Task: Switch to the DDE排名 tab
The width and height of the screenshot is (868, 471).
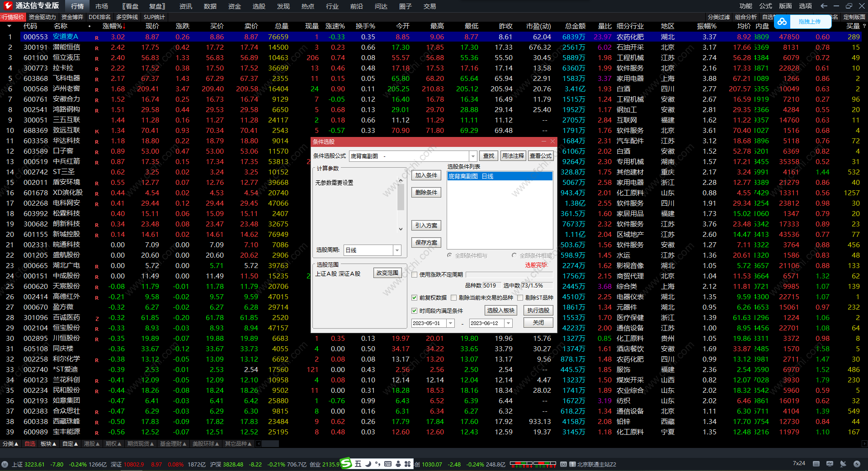Action: 99,17
